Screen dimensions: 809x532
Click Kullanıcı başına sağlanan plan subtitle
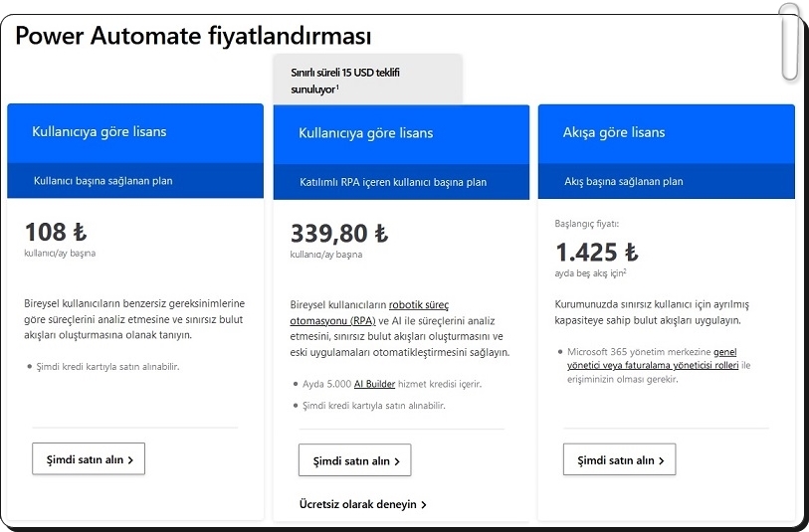click(103, 181)
